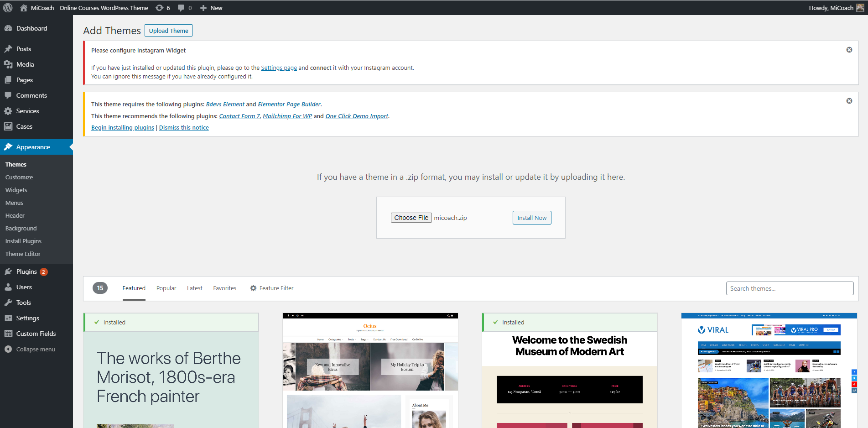Dismiss the required plugins notice icon
The image size is (868, 428).
[849, 101]
